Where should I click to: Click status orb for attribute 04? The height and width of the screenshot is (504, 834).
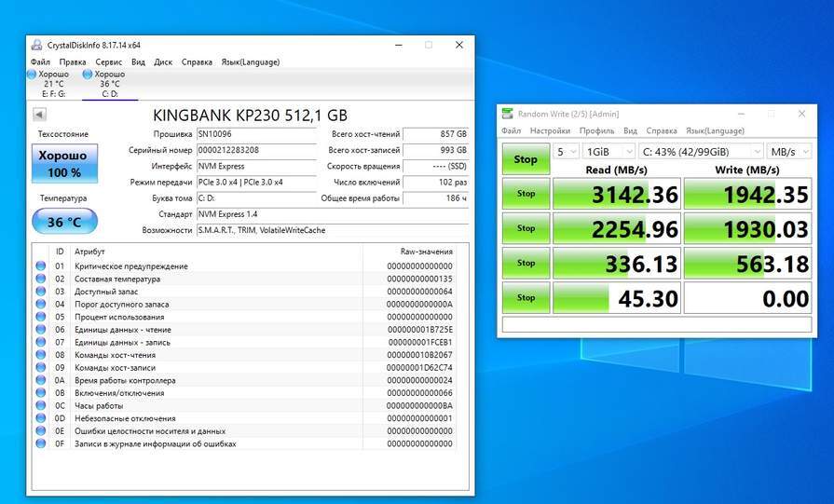40,304
